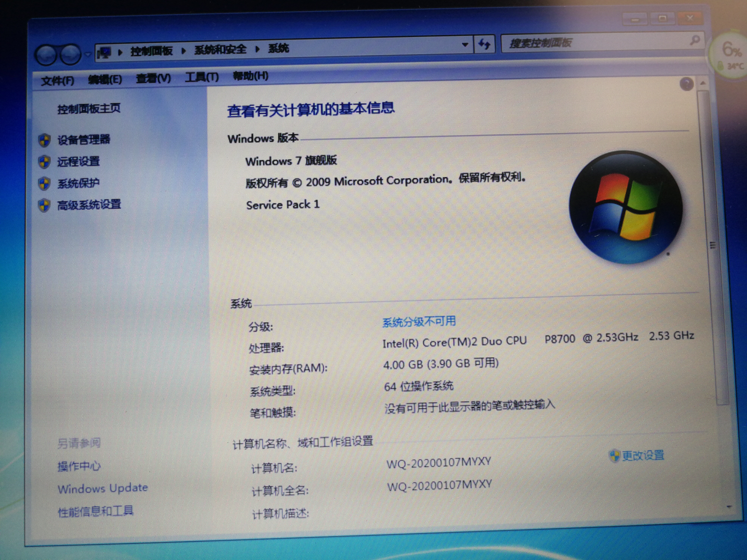Image resolution: width=747 pixels, height=560 pixels.
Task: Open the 工具(T) menu
Action: pos(202,77)
